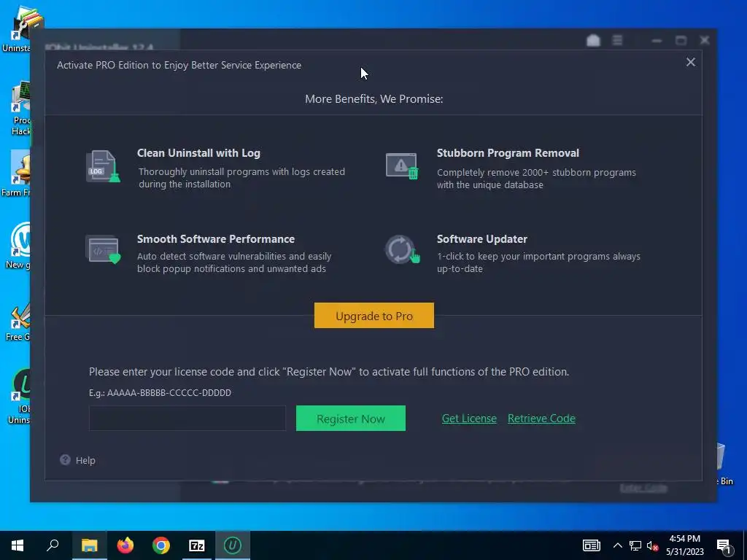
Task: Open the notification center icon
Action: 724,546
